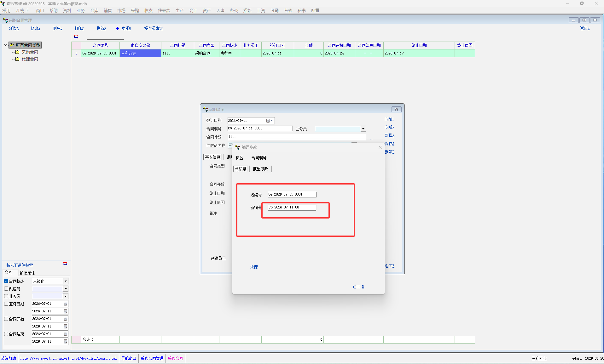604x364 pixels.
Task: Click 向前L in 采购合同 dialog
Action: (390, 119)
